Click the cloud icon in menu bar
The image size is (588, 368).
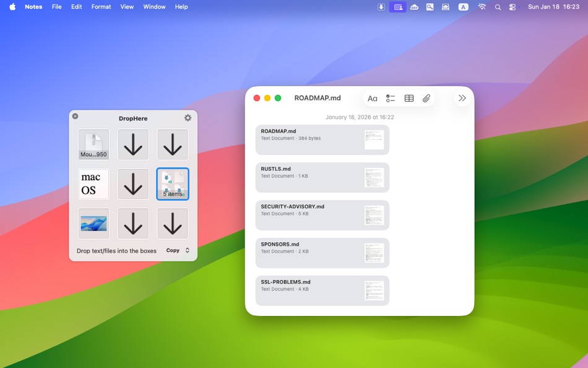[413, 7]
